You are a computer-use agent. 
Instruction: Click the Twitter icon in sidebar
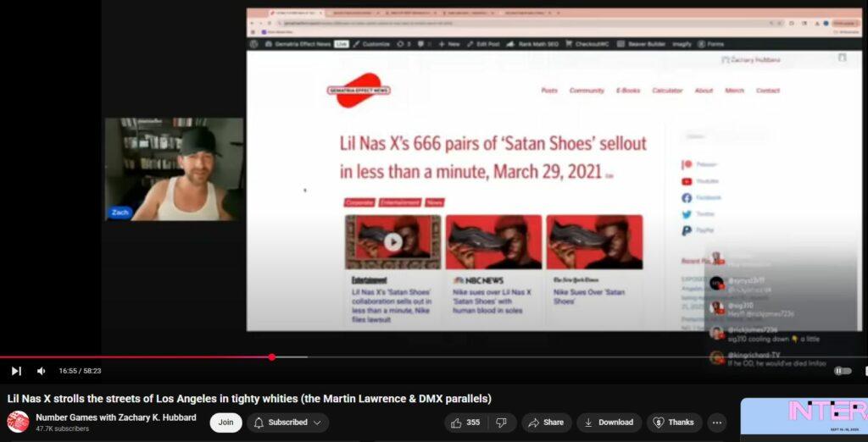click(687, 214)
